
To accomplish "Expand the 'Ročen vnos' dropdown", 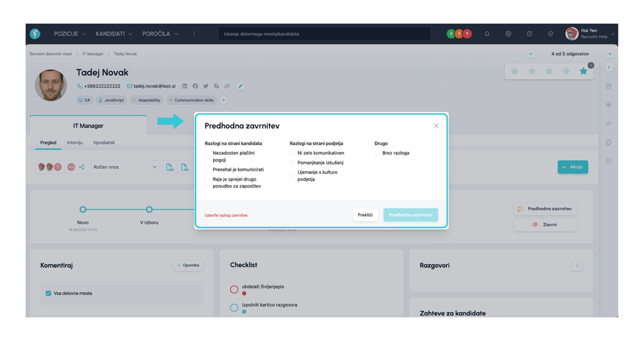I will click(x=125, y=167).
